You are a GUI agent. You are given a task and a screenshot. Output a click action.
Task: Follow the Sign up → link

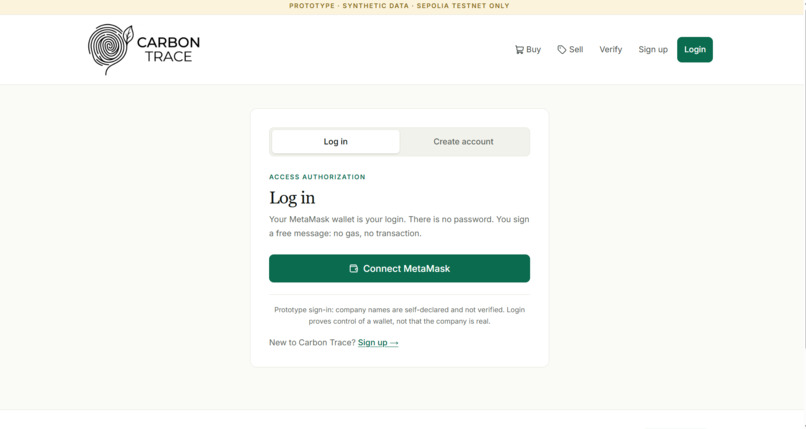tap(378, 342)
